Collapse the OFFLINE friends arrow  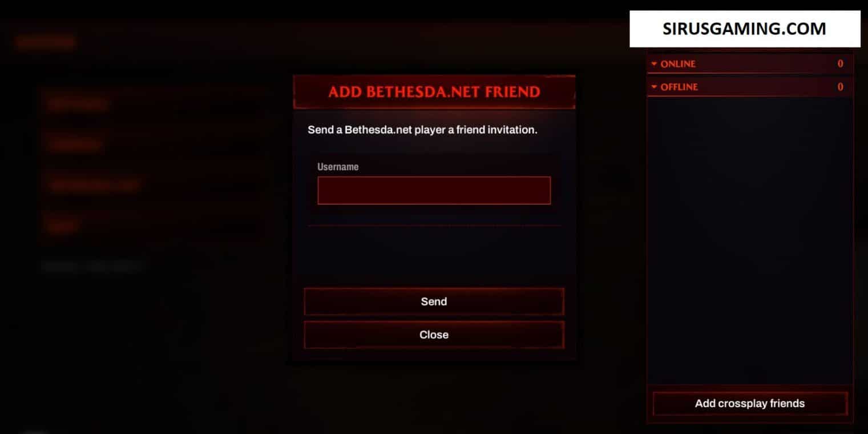point(654,87)
